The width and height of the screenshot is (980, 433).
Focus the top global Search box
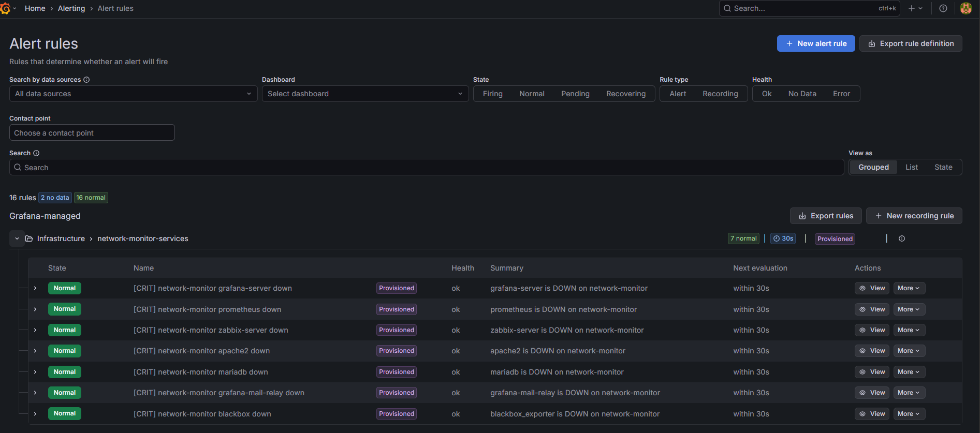[809, 8]
